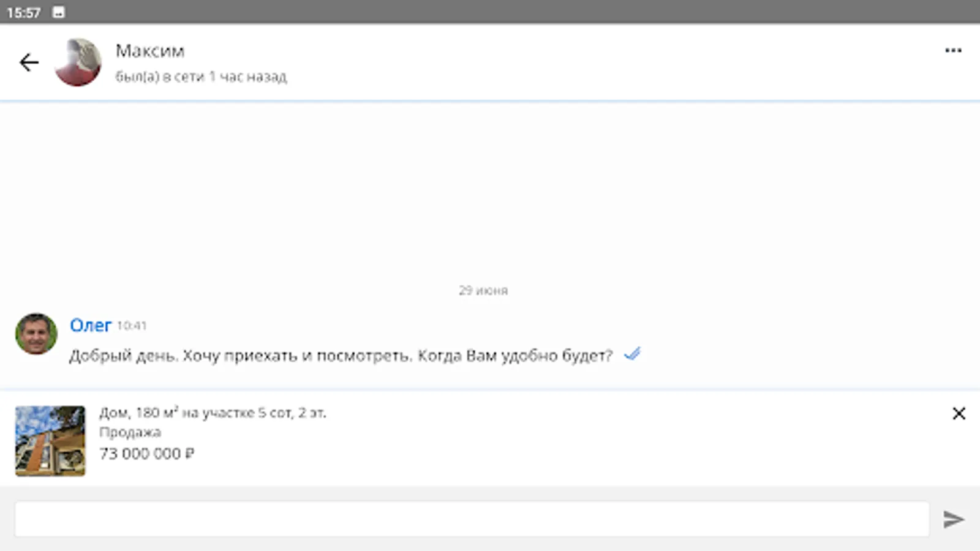Click the 73 000 000 ₽ price

pyautogui.click(x=147, y=454)
